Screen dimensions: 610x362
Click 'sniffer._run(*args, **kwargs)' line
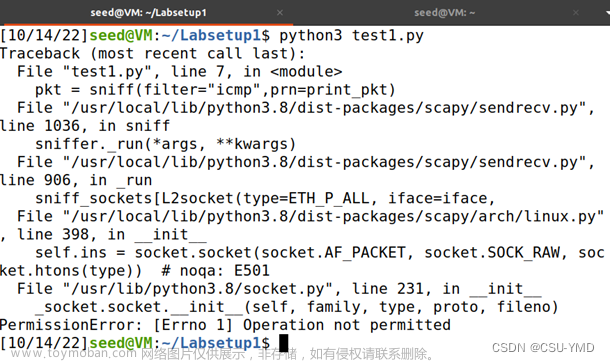tap(166, 144)
